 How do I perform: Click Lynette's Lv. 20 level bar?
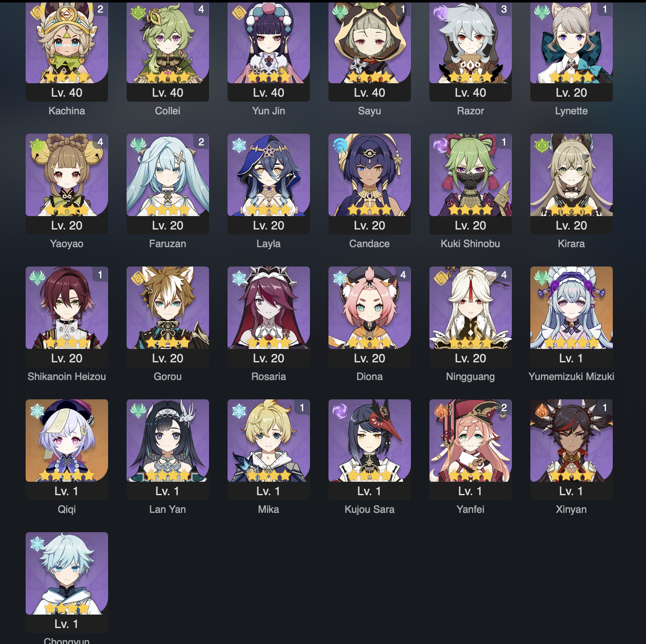tap(572, 92)
